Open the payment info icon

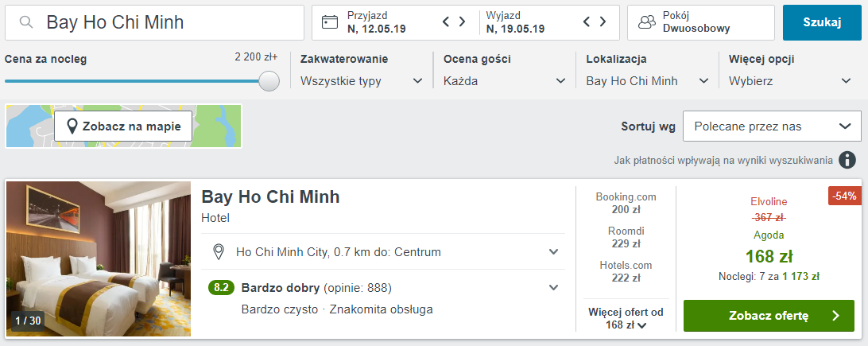point(847,160)
